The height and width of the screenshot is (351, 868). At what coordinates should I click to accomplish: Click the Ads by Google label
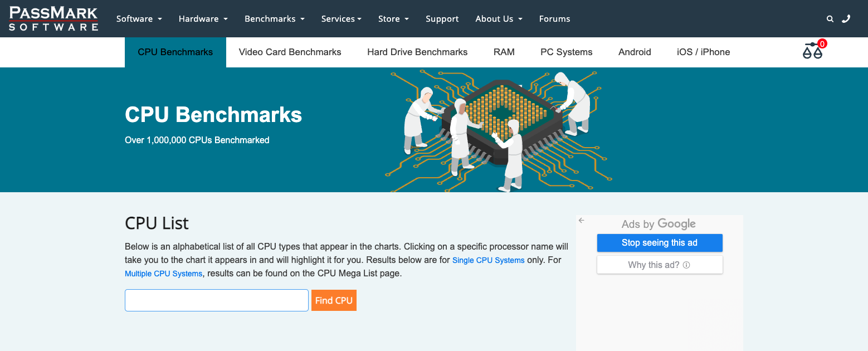pos(659,224)
